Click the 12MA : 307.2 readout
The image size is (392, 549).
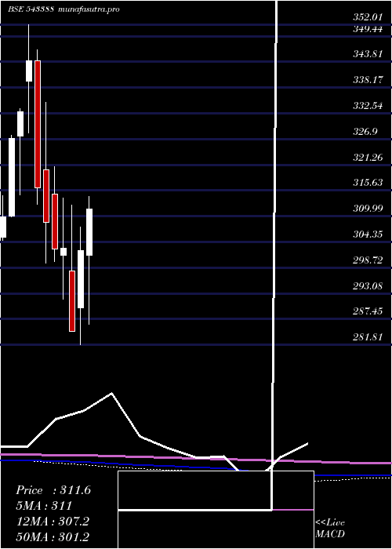[53, 522]
